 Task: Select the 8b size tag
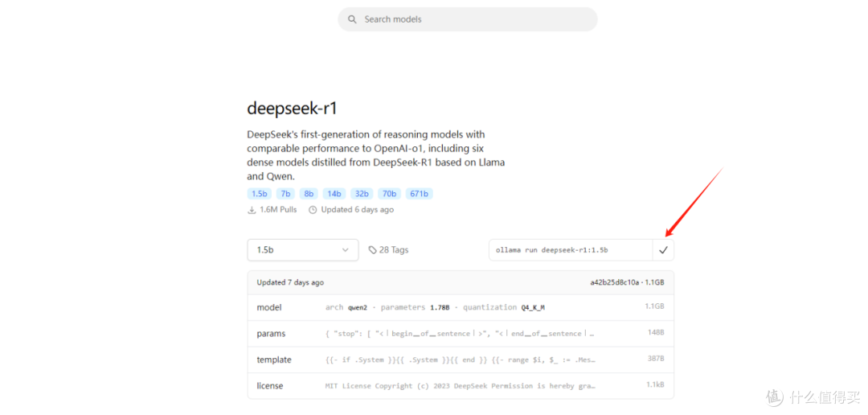pos(309,194)
